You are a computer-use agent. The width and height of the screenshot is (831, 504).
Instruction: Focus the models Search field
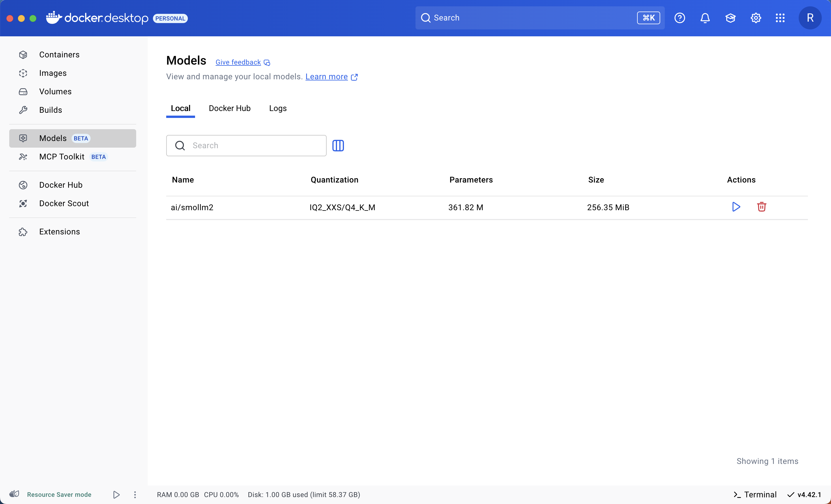coord(246,146)
